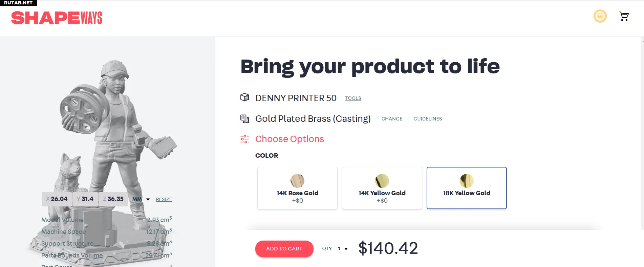Open the shopping cart icon
644x267 pixels.
pyautogui.click(x=624, y=16)
